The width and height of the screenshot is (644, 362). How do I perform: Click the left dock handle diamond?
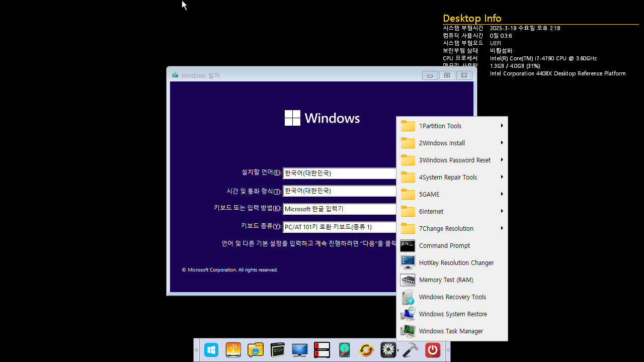(x=196, y=350)
